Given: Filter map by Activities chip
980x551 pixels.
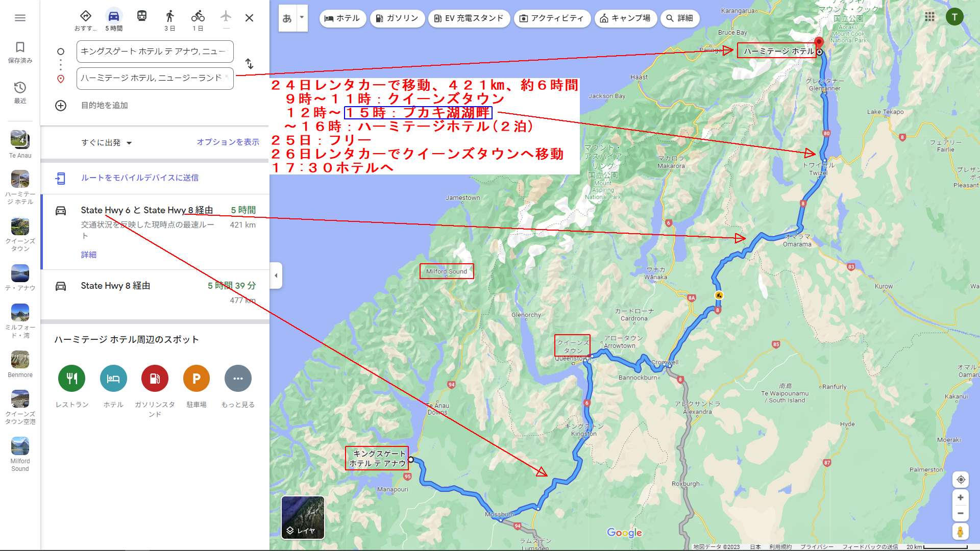Looking at the screenshot, I should coord(552,18).
